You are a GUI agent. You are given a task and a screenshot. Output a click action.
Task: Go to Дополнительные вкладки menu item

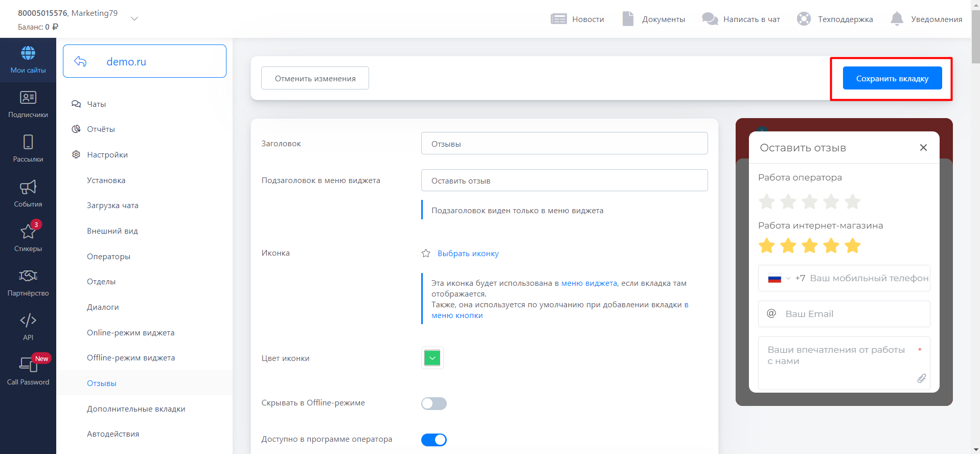[x=136, y=409]
